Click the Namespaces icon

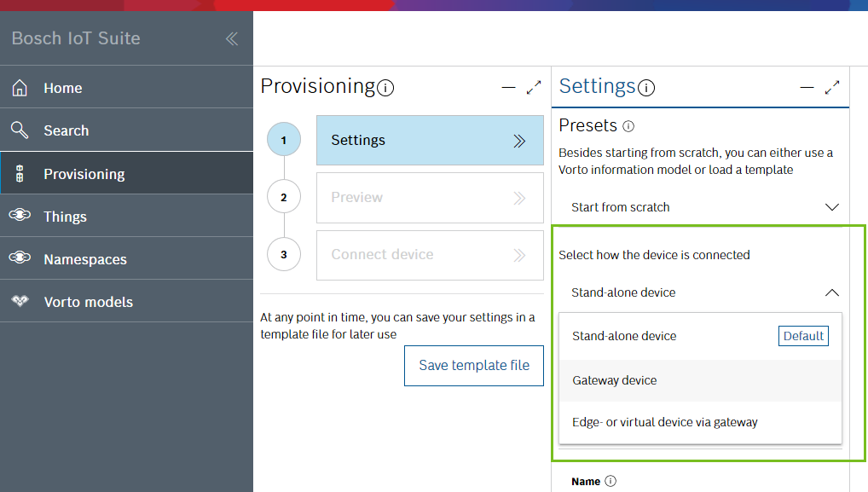[20, 258]
